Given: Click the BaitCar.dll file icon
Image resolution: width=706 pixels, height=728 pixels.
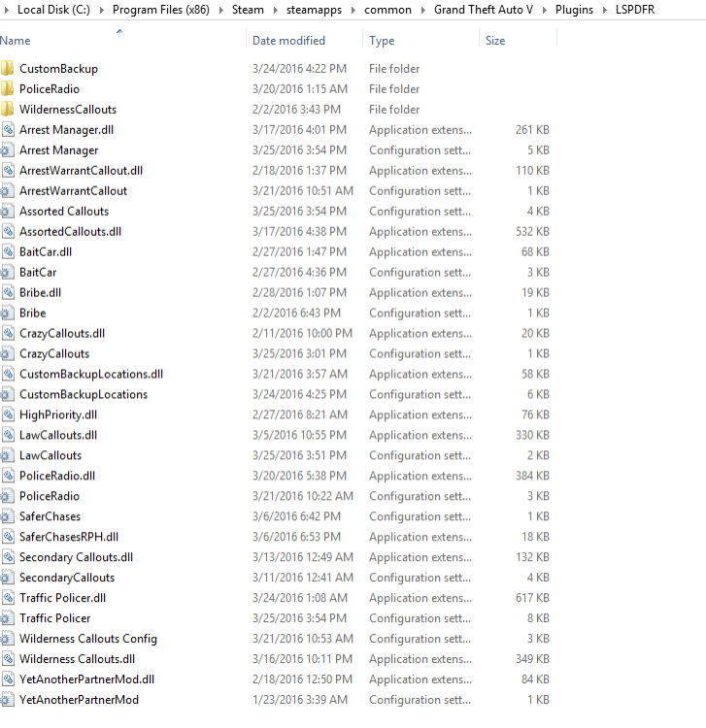Looking at the screenshot, I should 8,252.
